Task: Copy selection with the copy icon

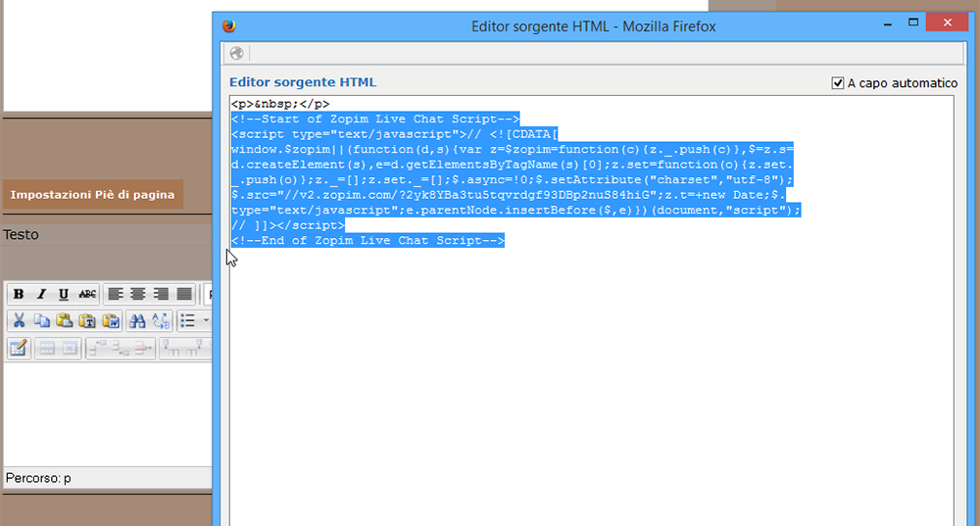Action: coord(41,321)
